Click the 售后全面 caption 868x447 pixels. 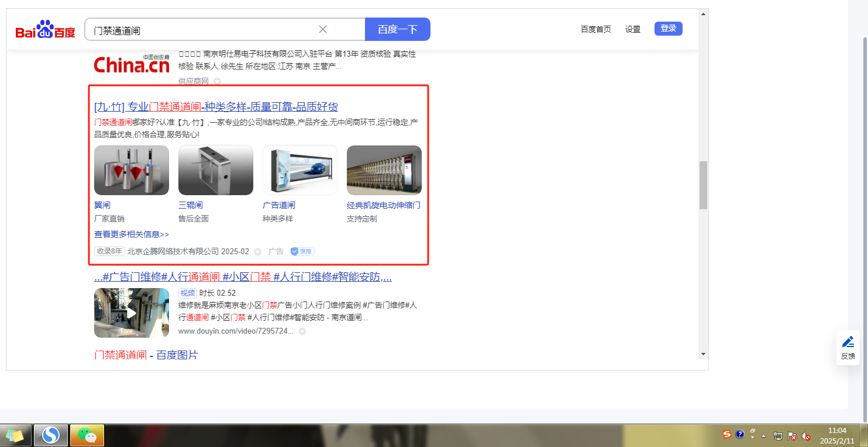coord(194,219)
